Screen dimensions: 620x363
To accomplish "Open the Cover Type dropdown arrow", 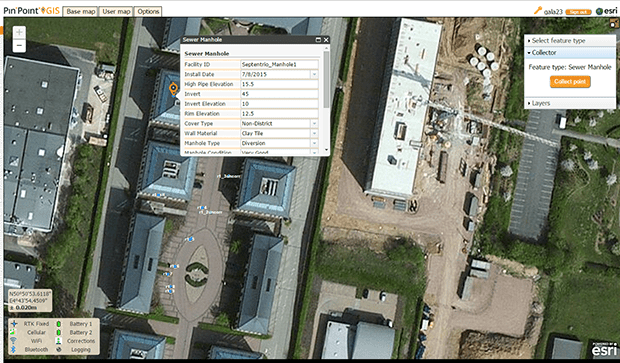I will (x=314, y=123).
